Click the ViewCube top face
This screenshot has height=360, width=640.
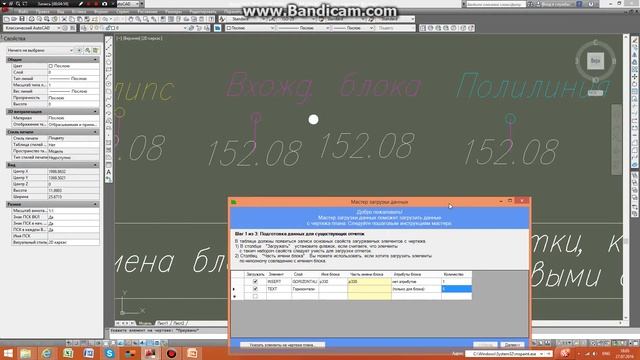[595, 61]
